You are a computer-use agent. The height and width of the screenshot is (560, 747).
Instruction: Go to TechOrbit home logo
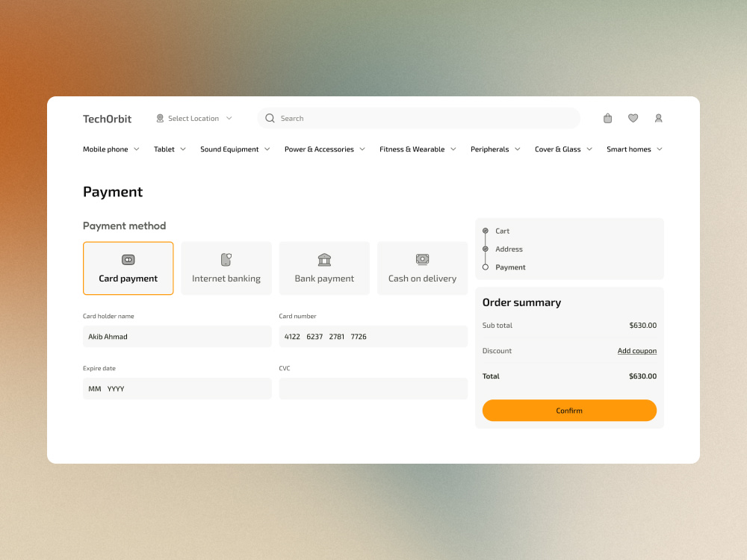tap(107, 119)
